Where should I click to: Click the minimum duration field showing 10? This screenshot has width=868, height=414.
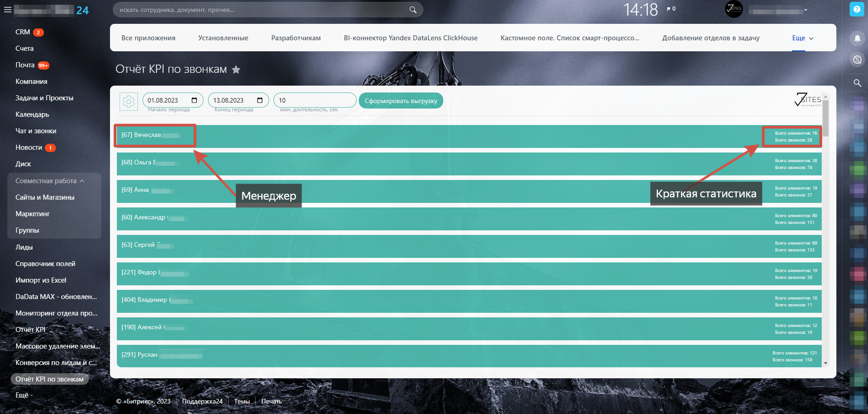pos(315,100)
